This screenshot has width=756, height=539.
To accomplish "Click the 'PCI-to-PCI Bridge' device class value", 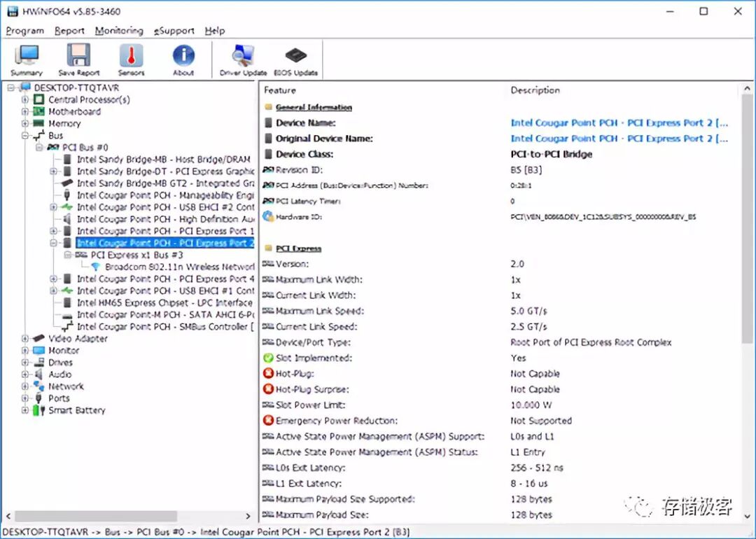I will [x=551, y=154].
